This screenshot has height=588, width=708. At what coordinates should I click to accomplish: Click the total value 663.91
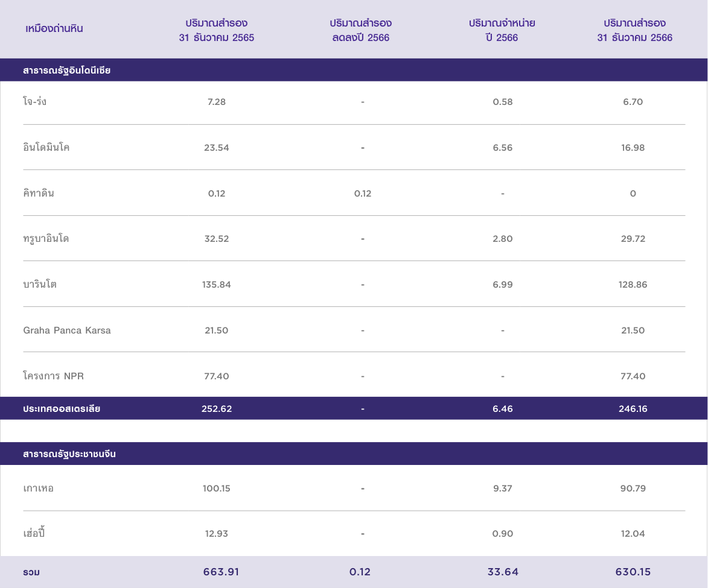(222, 572)
